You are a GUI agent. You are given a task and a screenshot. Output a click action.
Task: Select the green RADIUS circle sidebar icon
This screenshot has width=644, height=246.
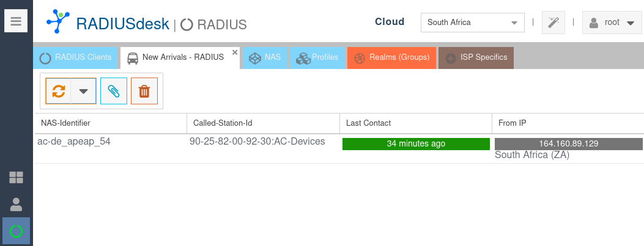[x=16, y=231]
